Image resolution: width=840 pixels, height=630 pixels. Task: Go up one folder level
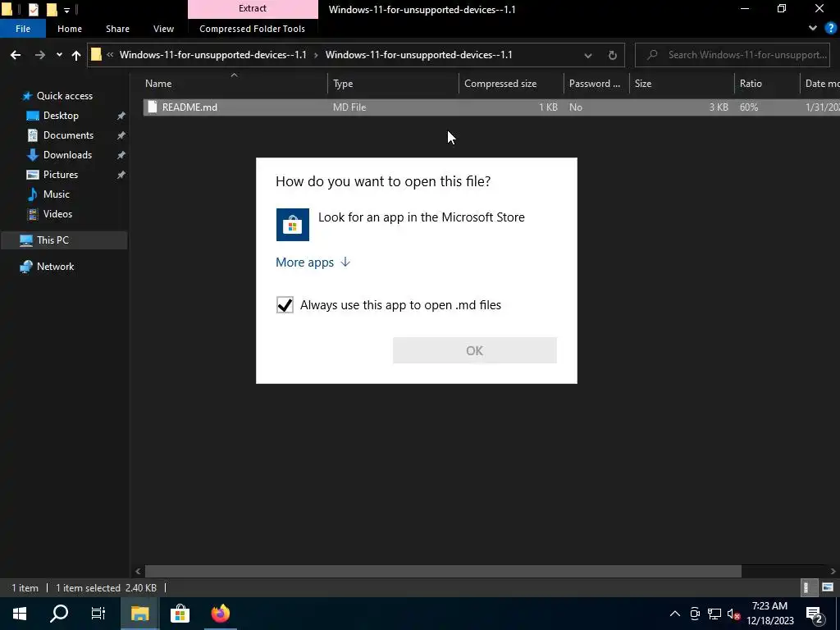(76, 55)
